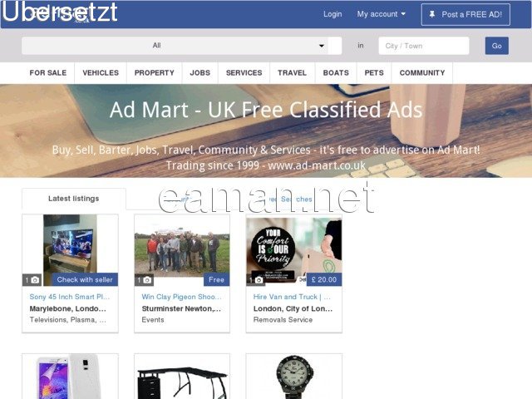Click the wrist watch listing thumbnail

(293, 377)
